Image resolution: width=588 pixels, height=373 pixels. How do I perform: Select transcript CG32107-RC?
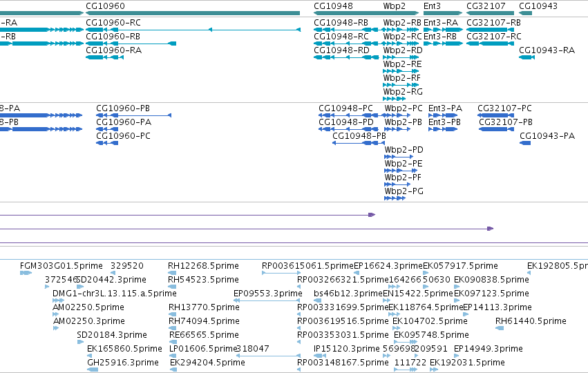coord(494,37)
